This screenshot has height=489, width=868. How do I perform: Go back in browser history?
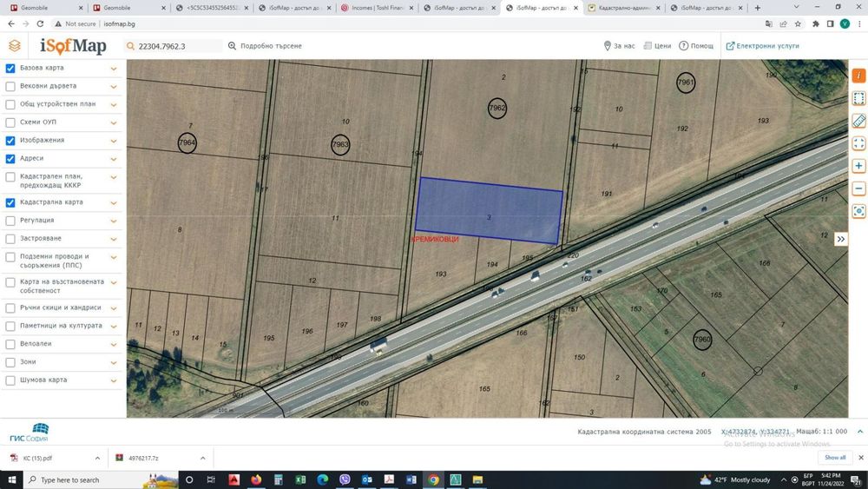coord(11,23)
